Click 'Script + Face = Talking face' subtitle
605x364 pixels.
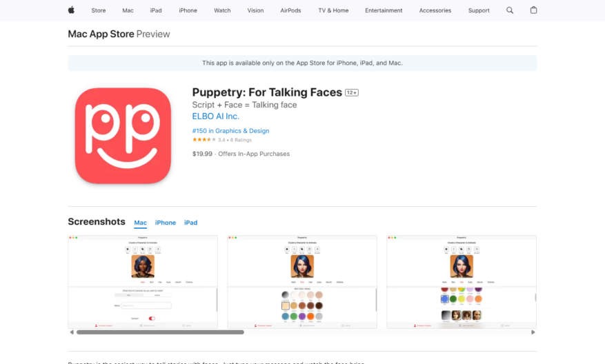tap(245, 105)
